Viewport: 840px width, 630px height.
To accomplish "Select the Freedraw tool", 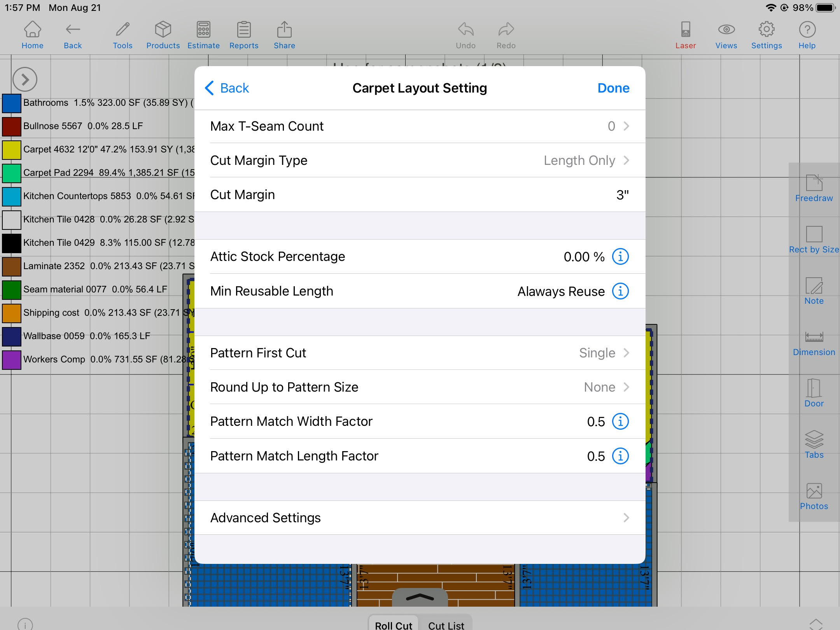I will pyautogui.click(x=814, y=189).
